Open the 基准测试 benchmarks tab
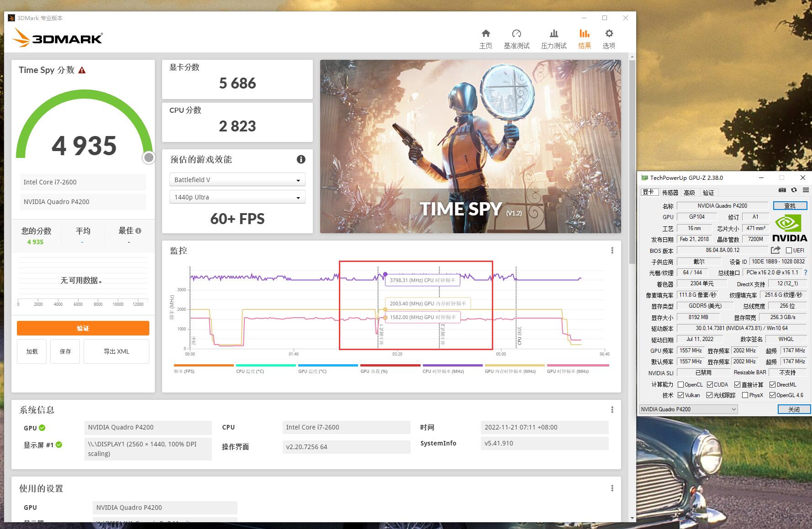This screenshot has width=812, height=529. coord(517,39)
